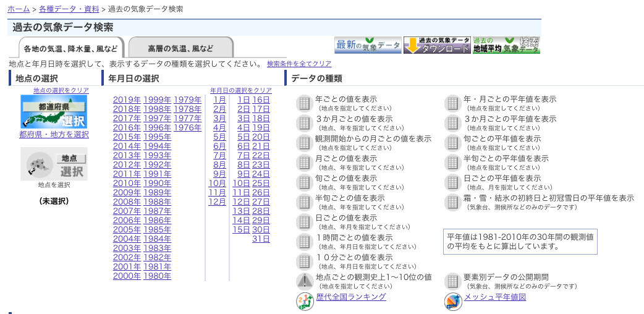
Task: Click the 地点選択 station select icon
Action: pyautogui.click(x=54, y=163)
